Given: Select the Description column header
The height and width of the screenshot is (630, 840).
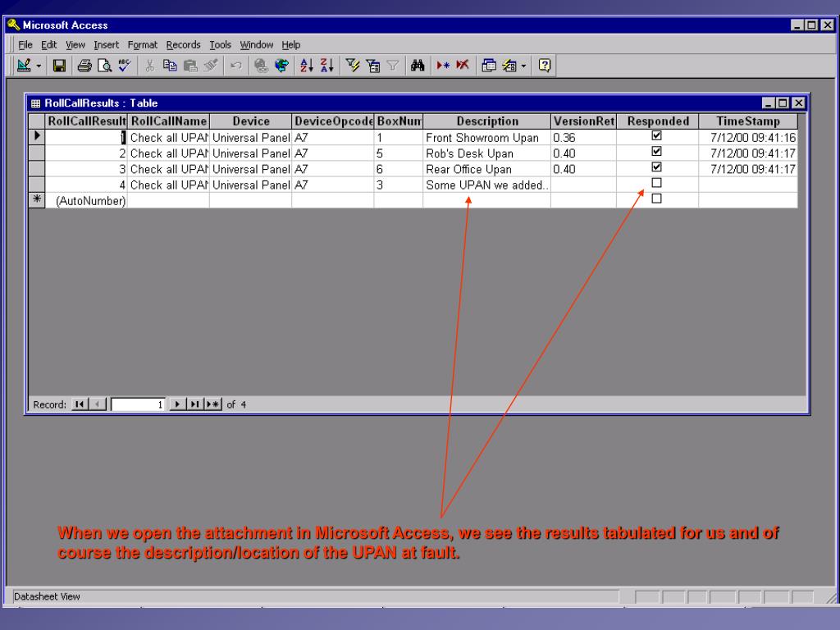Looking at the screenshot, I should point(487,121).
